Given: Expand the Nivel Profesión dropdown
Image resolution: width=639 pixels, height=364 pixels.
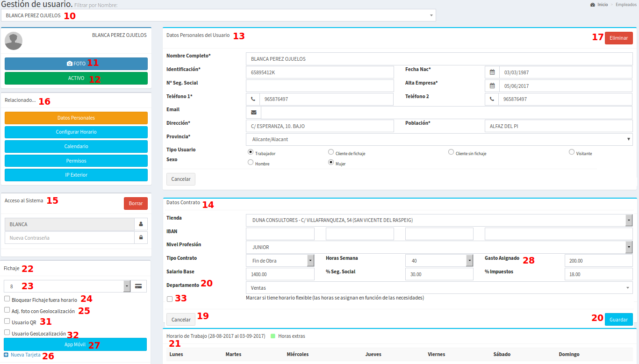Looking at the screenshot, I should pyautogui.click(x=439, y=247).
